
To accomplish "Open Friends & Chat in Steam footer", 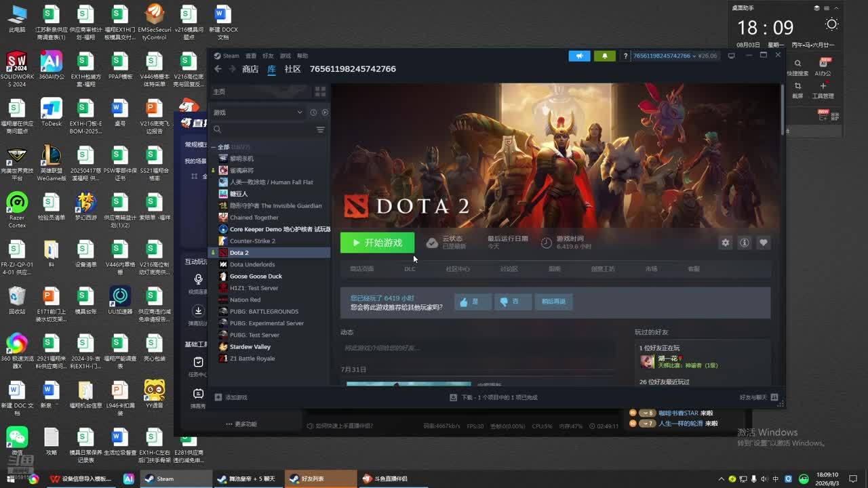I will click(759, 397).
